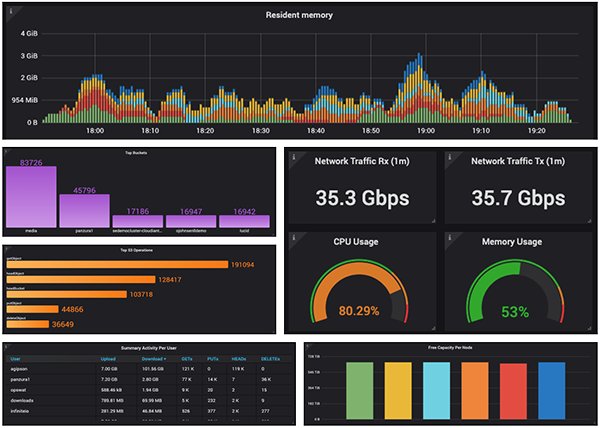Click the 80.29% CPU gauge reading
Viewport: 600px width, 428px height.
(359, 311)
